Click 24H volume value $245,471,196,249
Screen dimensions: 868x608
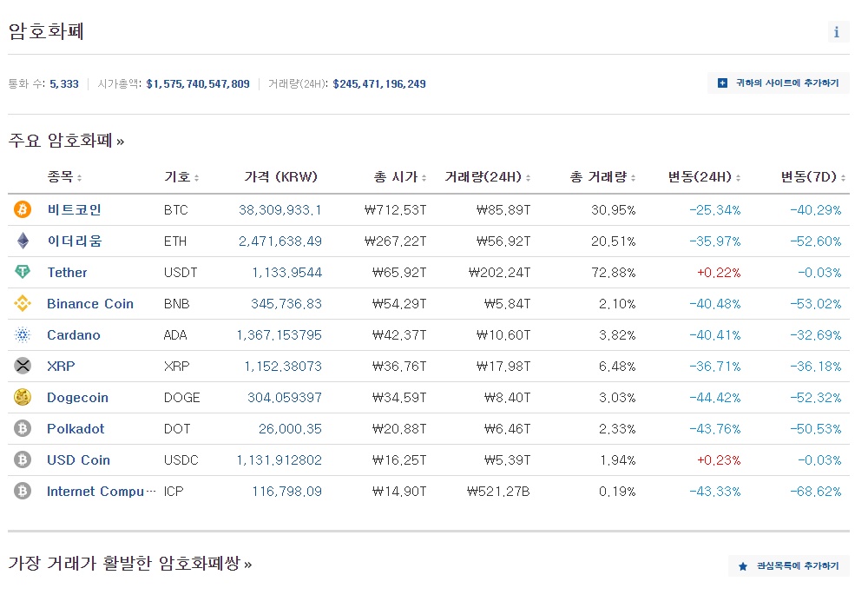pyautogui.click(x=379, y=84)
